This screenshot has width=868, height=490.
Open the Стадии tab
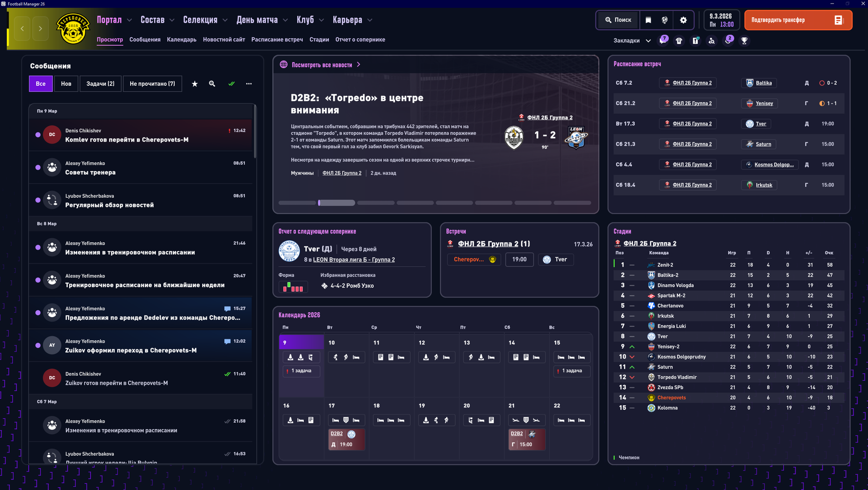[319, 39]
